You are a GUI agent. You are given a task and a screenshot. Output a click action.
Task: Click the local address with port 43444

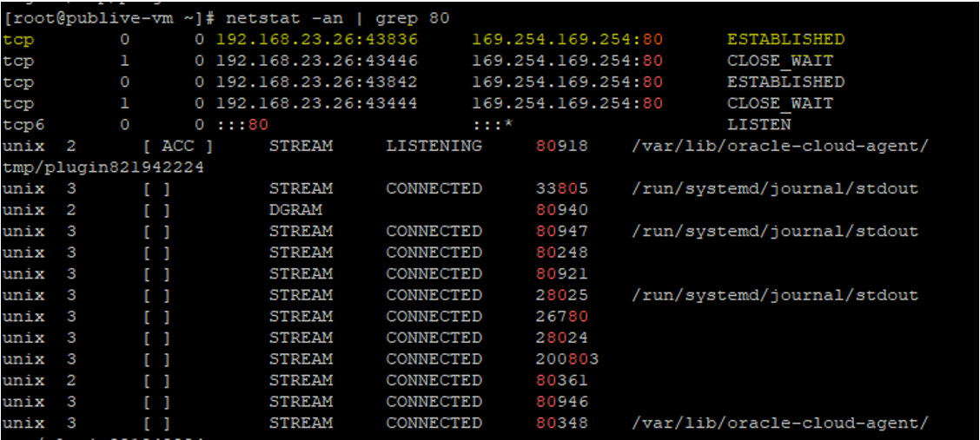(x=316, y=103)
